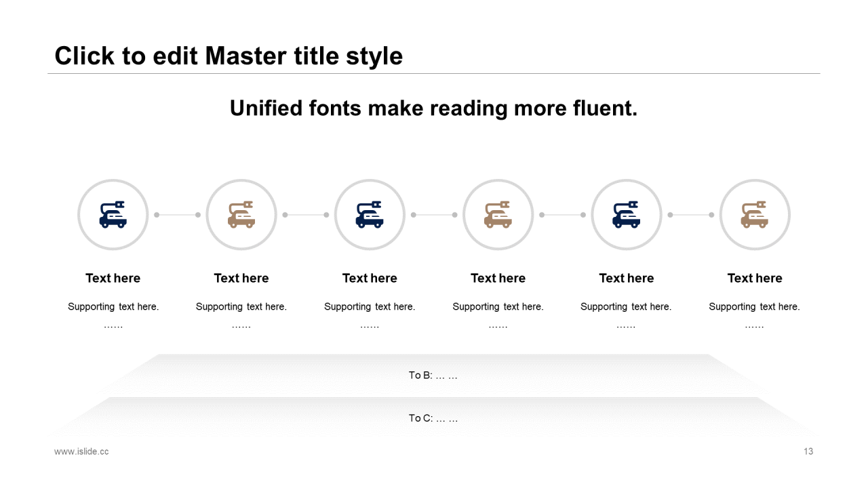Select the fourth car icon, colored brown

(x=498, y=215)
